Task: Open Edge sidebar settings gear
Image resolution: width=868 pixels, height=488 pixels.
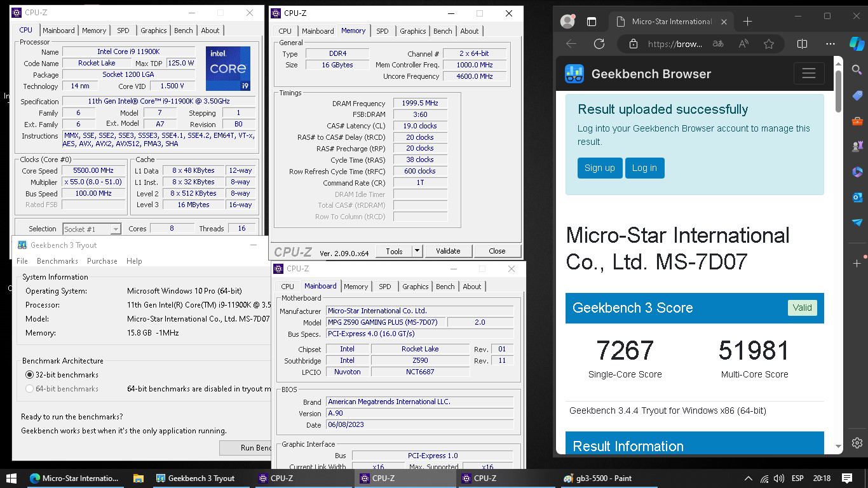Action: click(x=857, y=443)
